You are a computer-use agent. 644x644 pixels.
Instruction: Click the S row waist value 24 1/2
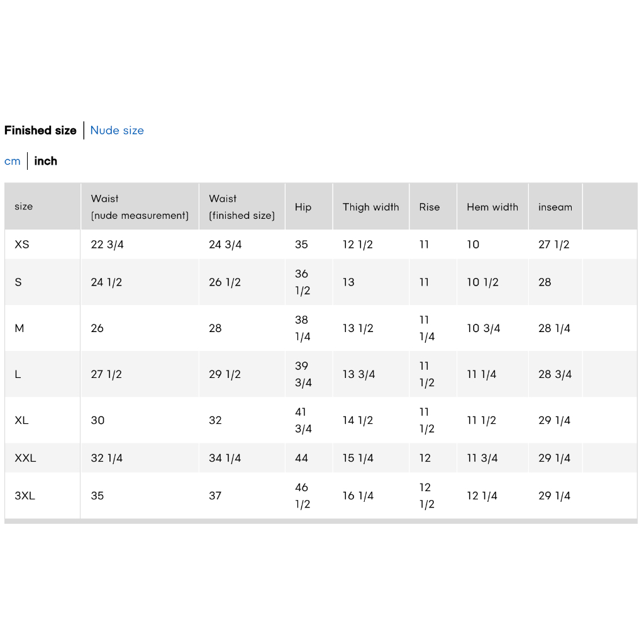pyautogui.click(x=106, y=282)
